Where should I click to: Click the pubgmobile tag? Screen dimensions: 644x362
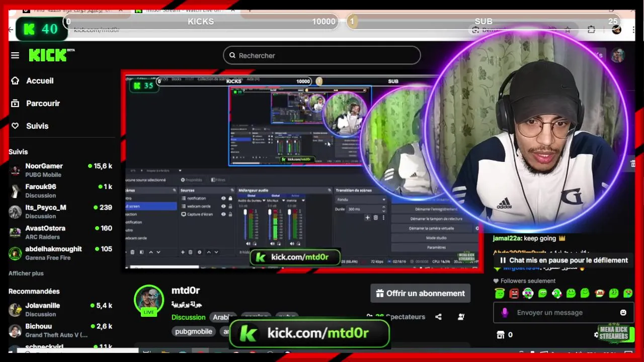click(x=194, y=331)
